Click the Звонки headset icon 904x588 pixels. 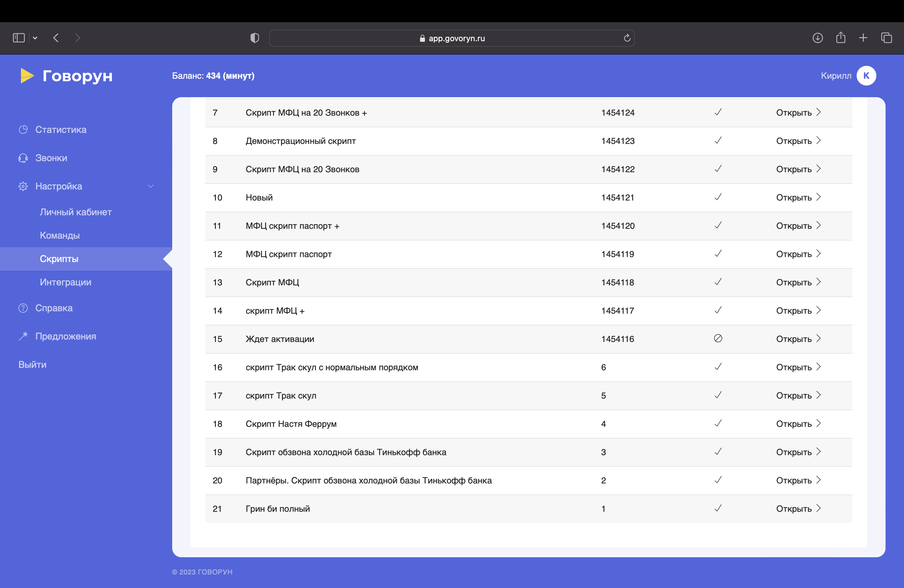pyautogui.click(x=23, y=158)
